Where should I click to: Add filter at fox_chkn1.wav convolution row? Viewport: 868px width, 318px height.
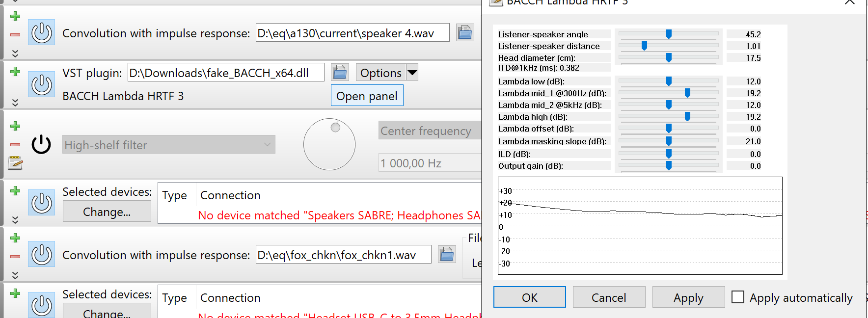15,238
